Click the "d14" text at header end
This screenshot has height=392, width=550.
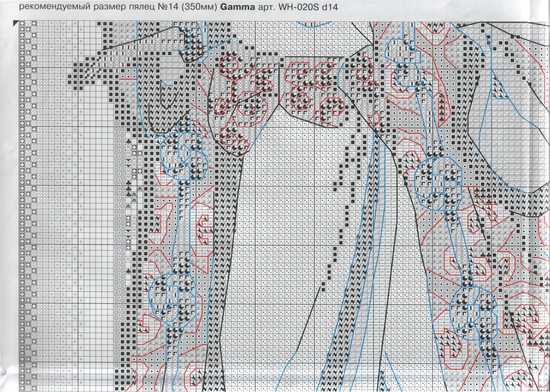coord(330,7)
